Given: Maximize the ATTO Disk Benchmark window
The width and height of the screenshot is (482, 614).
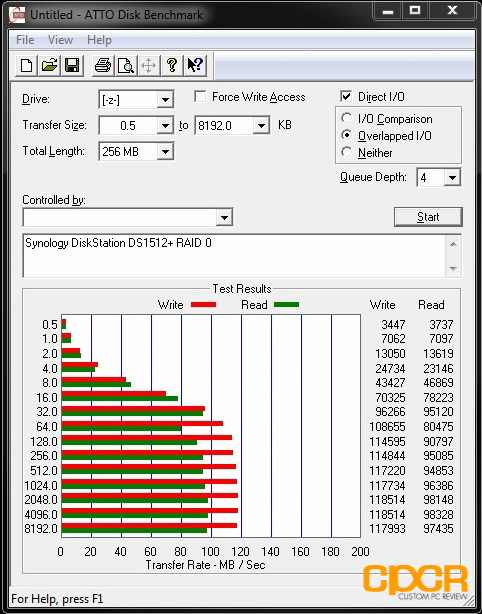Looking at the screenshot, I should (415, 11).
